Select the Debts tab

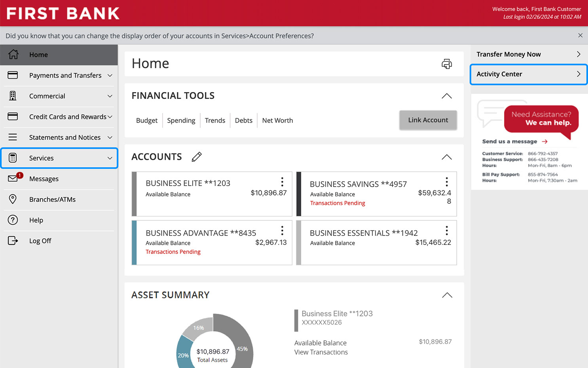(x=243, y=120)
